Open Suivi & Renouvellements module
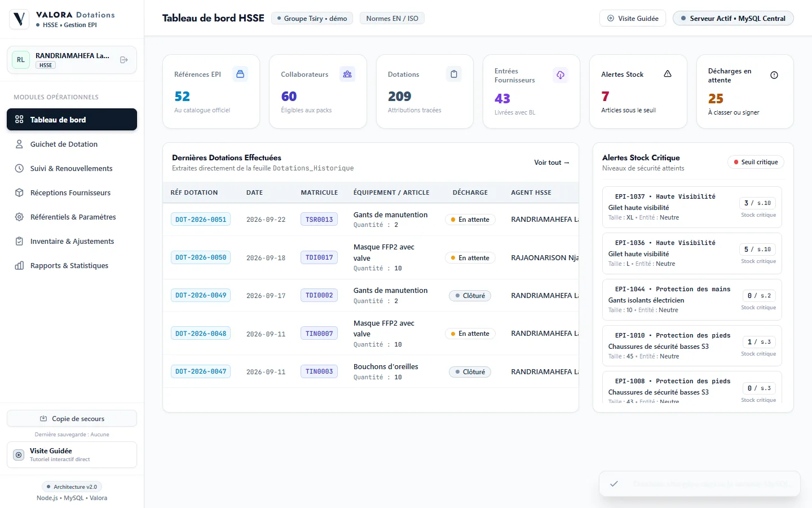The height and width of the screenshot is (508, 812). coord(72,168)
